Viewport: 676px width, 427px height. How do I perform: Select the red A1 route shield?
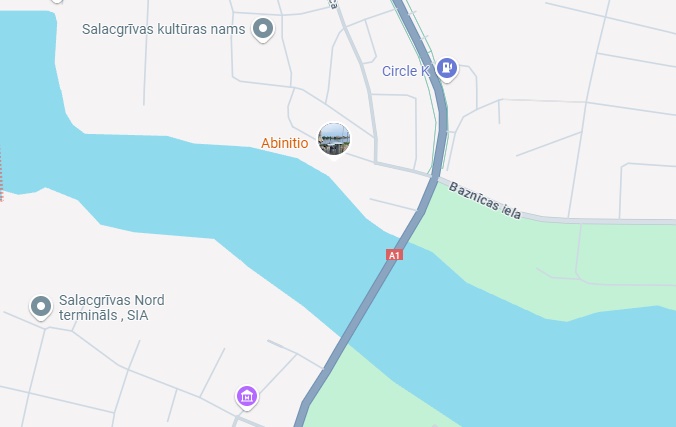394,255
